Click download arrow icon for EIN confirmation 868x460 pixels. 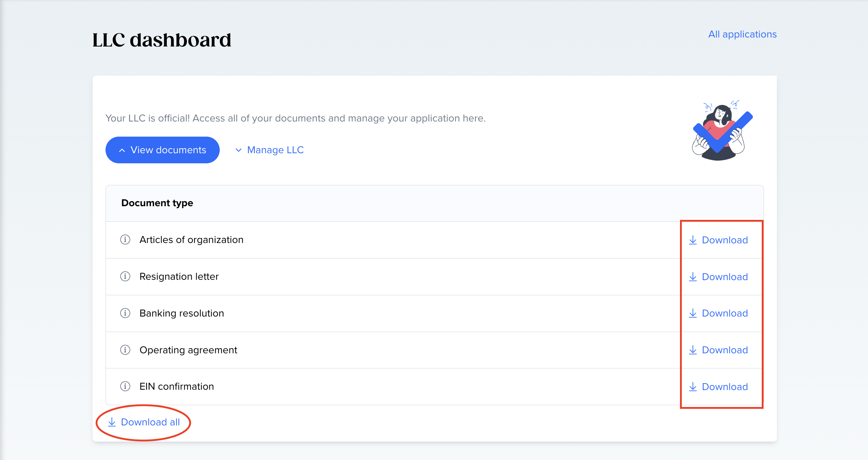click(693, 387)
